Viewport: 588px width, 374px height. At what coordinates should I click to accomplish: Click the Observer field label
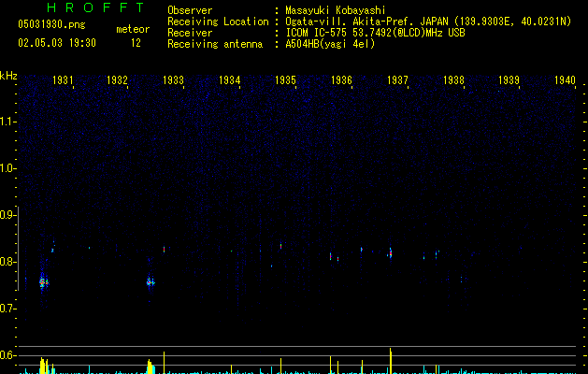pyautogui.click(x=190, y=10)
